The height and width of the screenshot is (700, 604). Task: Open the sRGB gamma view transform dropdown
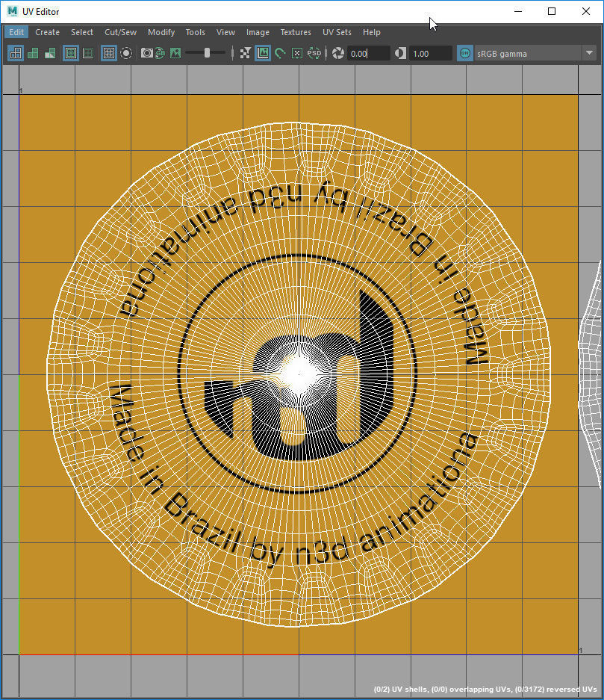pyautogui.click(x=535, y=54)
